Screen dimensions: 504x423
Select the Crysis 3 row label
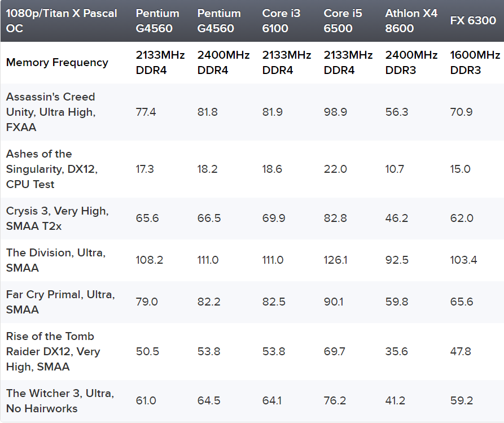click(58, 218)
